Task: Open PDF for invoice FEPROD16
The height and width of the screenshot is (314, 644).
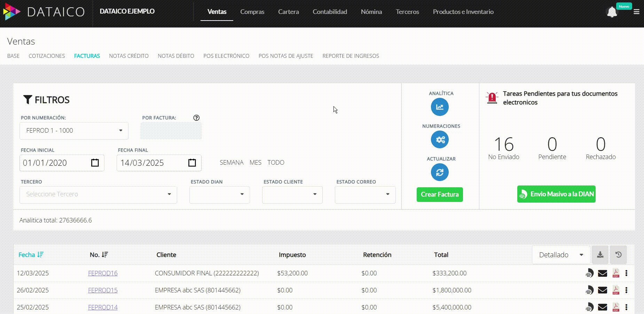Action: 616,273
